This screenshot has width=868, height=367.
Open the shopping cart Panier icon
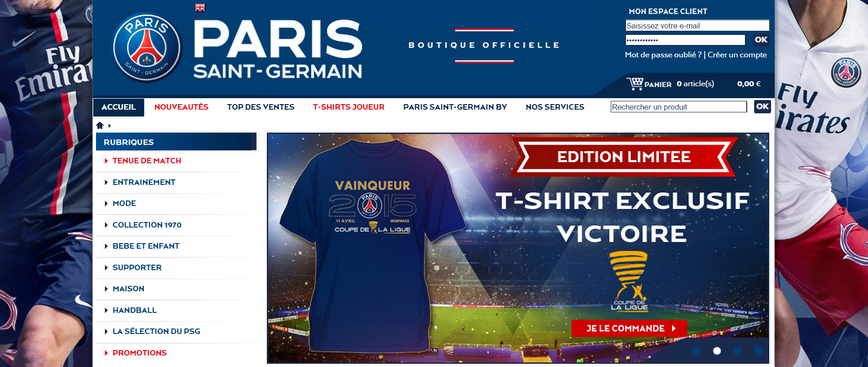(x=635, y=83)
